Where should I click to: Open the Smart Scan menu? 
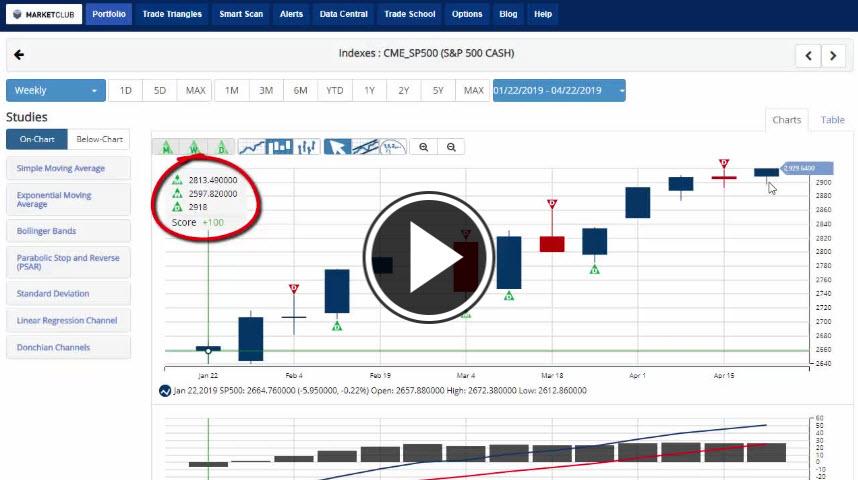tap(240, 14)
